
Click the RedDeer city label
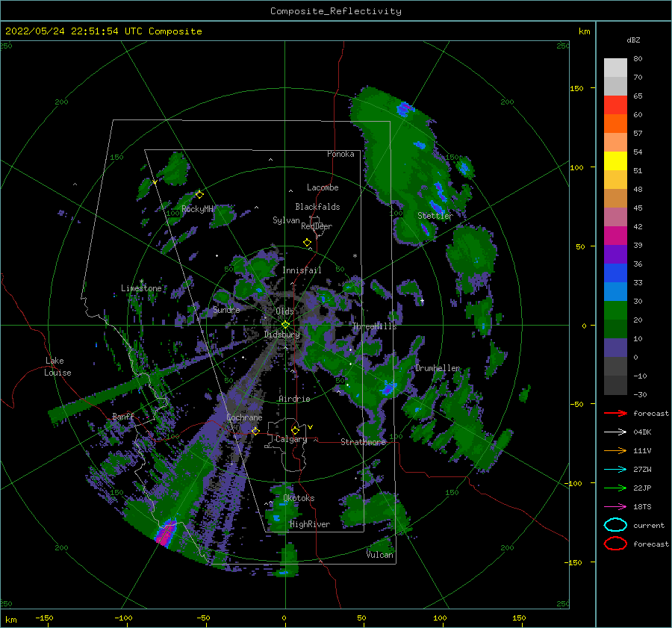point(317,226)
